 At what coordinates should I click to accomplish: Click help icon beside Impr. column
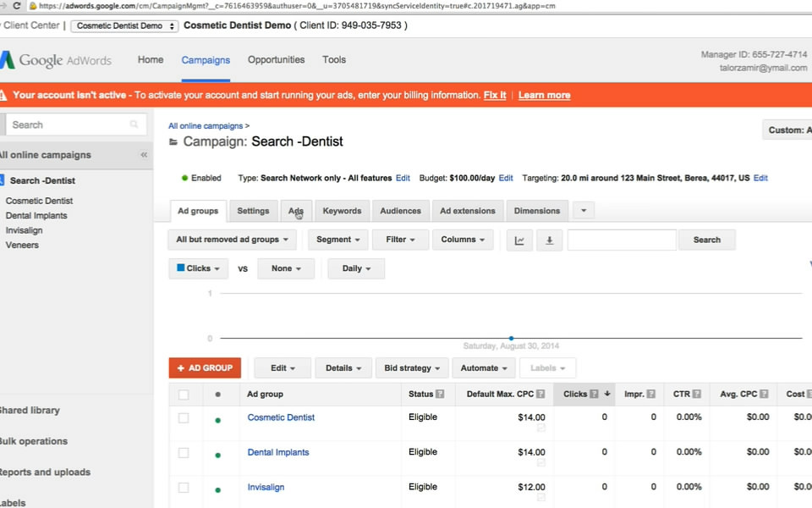click(x=651, y=394)
